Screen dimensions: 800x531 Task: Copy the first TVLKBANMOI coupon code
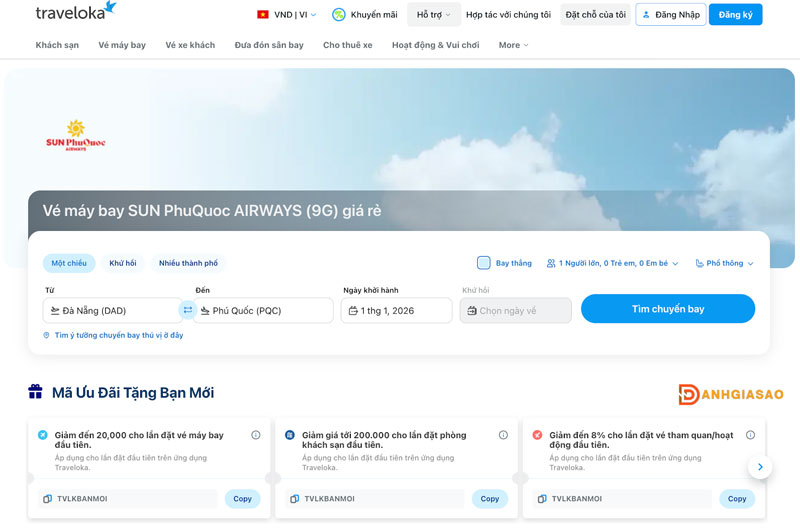tap(242, 498)
